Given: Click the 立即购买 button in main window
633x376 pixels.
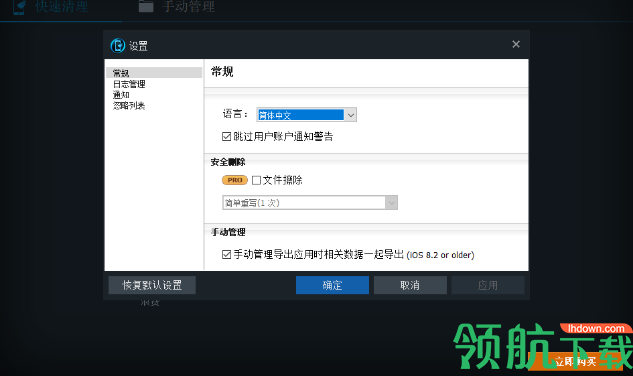Looking at the screenshot, I should (575, 361).
